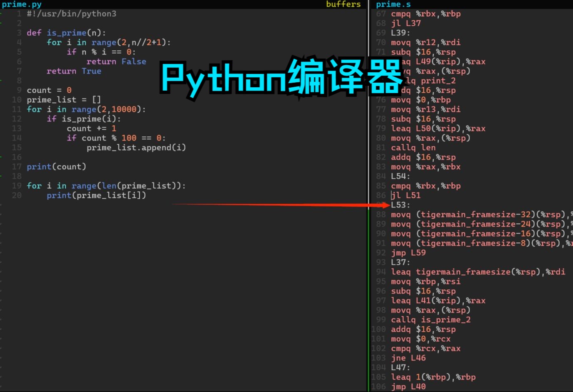Click 'leaq tigermain_framesize(%rsp),%rdi' line
This screenshot has height=392, width=573.
[x=478, y=272]
